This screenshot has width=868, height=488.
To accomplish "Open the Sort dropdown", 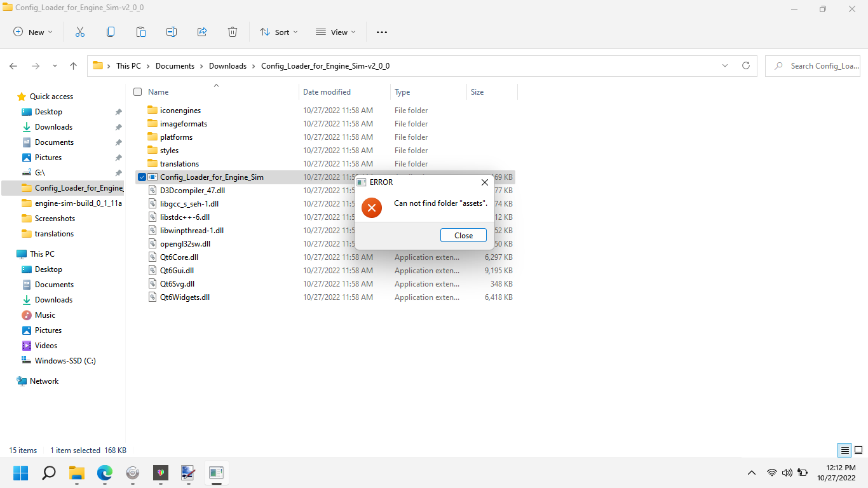I will click(x=278, y=32).
